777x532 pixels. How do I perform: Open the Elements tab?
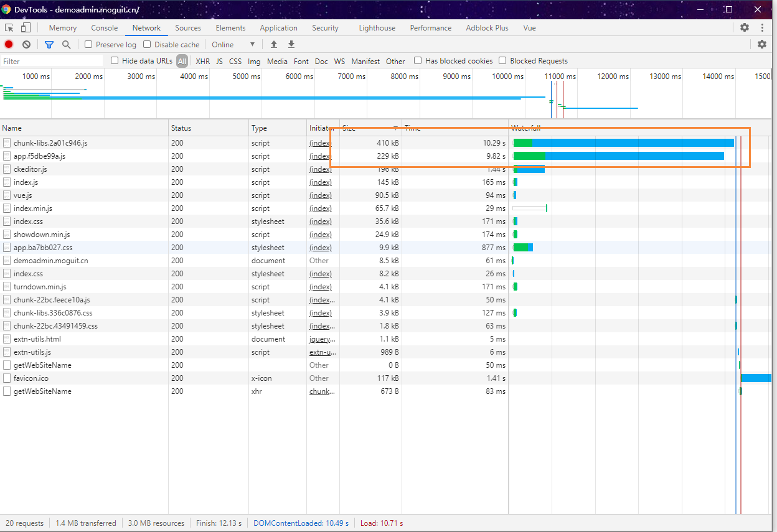[230, 28]
